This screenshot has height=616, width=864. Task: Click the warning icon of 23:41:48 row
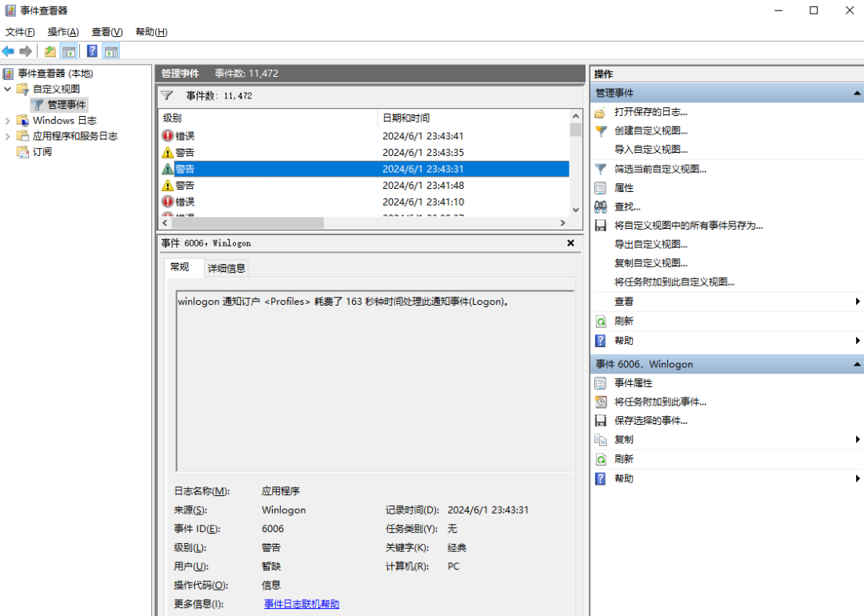pyautogui.click(x=167, y=185)
